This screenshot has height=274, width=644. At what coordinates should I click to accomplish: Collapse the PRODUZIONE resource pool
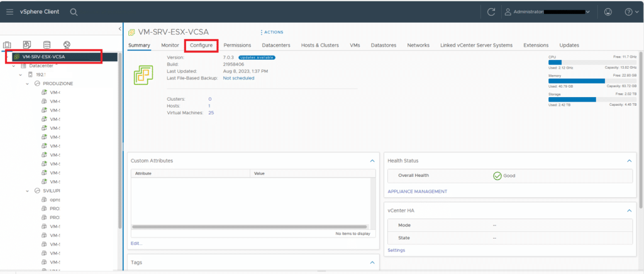coord(28,84)
